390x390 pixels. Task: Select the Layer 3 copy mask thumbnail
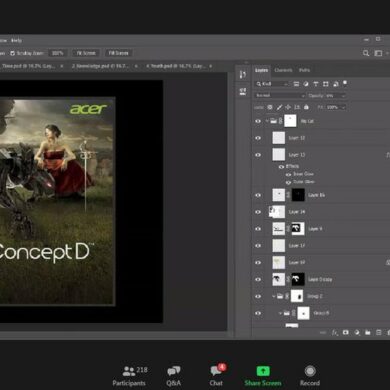[x=298, y=279]
